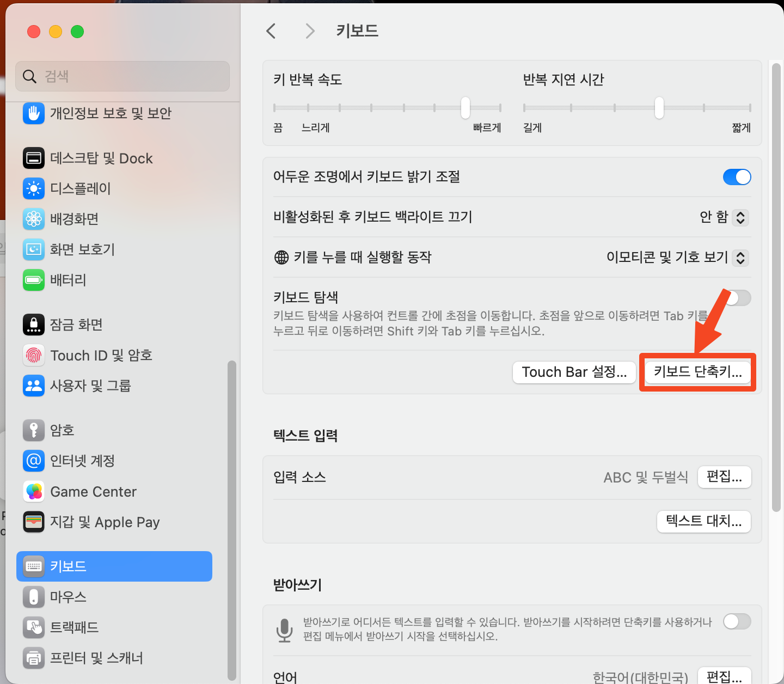
Task: Adjust the 키 반복 속도 slider
Action: pyautogui.click(x=465, y=108)
